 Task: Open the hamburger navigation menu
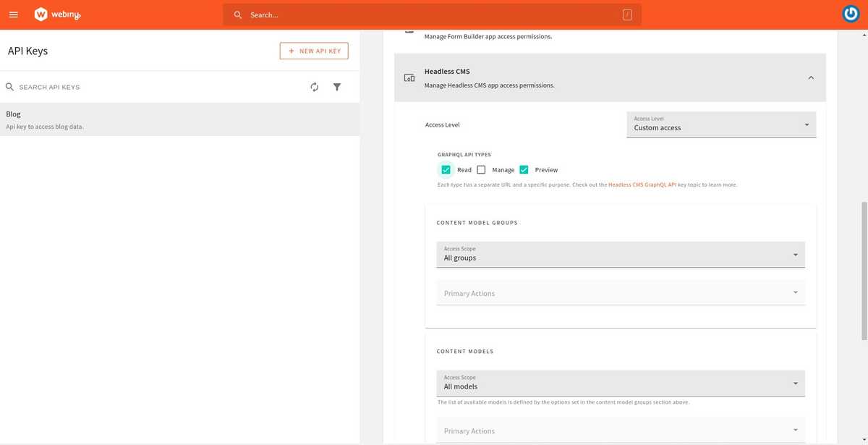point(13,14)
